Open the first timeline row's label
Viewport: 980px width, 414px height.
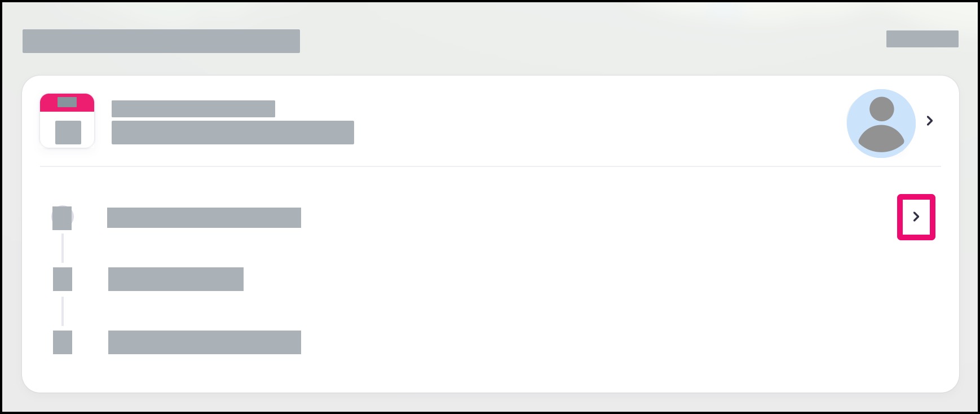(x=204, y=218)
